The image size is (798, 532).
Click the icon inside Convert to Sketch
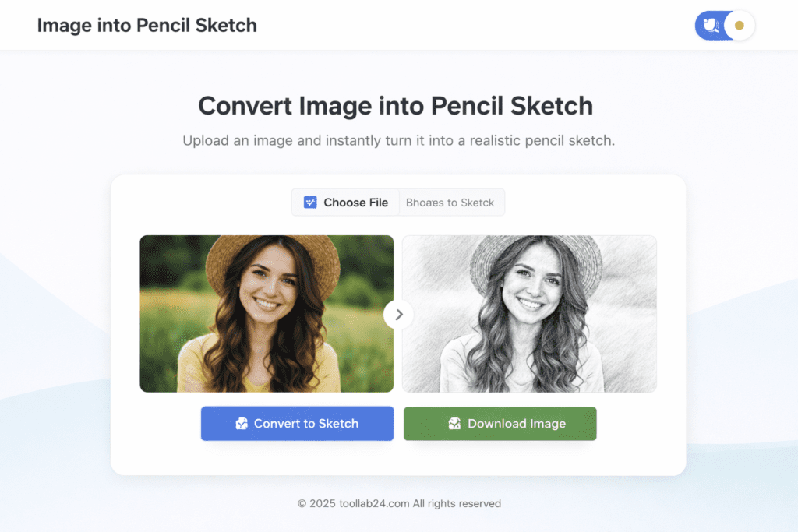[x=242, y=423]
